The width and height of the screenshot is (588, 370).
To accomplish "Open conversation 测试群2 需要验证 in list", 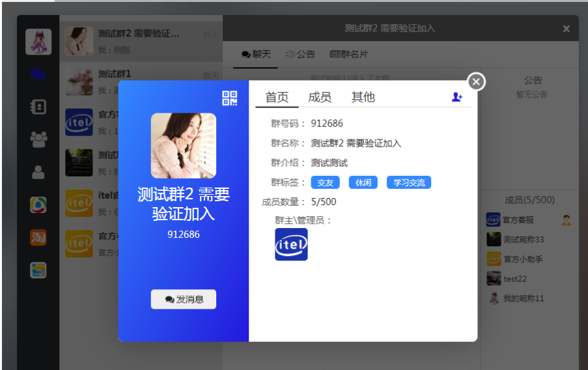I will 141,41.
